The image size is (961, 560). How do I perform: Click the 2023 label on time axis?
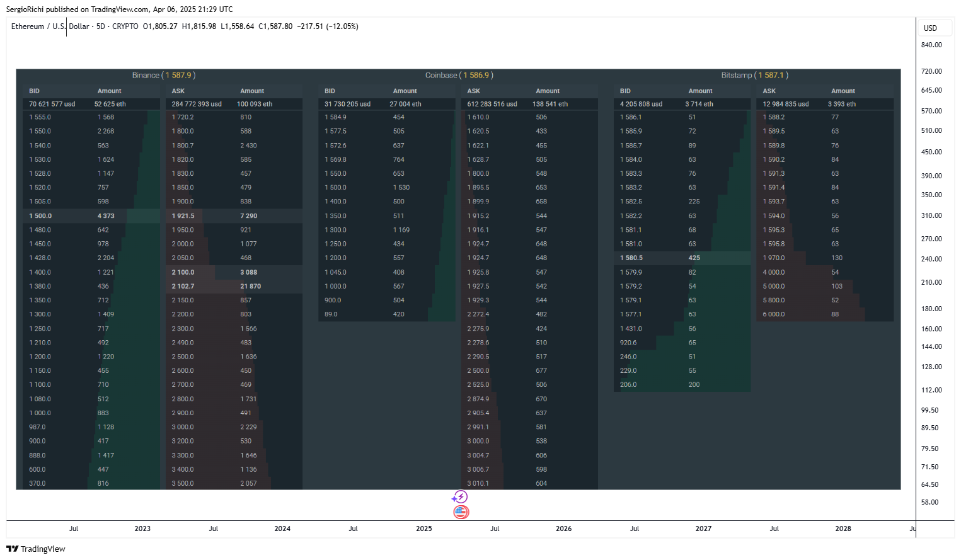click(x=142, y=529)
